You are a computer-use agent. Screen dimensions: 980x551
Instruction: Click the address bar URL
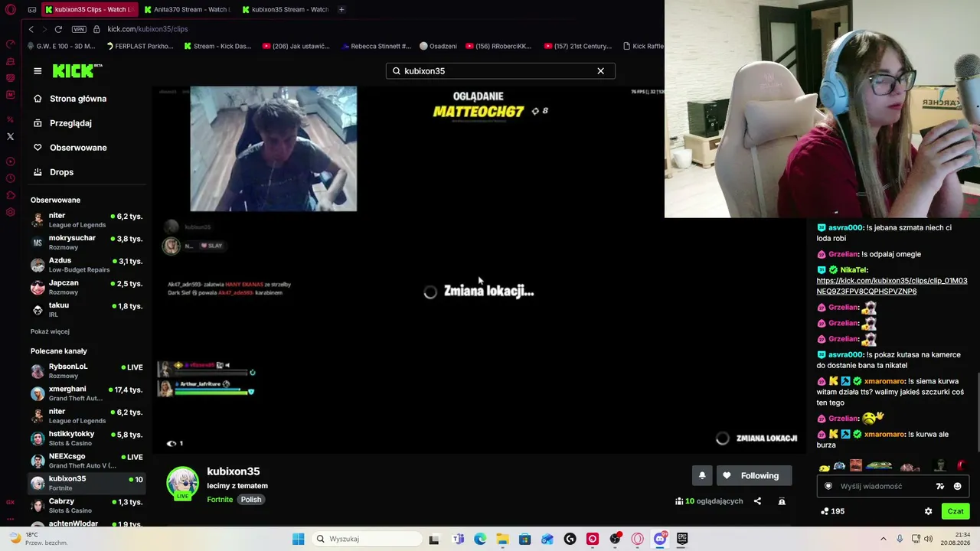[x=148, y=29]
